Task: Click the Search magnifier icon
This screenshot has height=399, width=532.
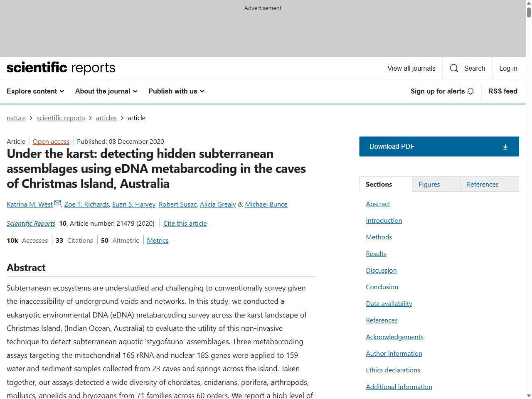Action: tap(454, 68)
